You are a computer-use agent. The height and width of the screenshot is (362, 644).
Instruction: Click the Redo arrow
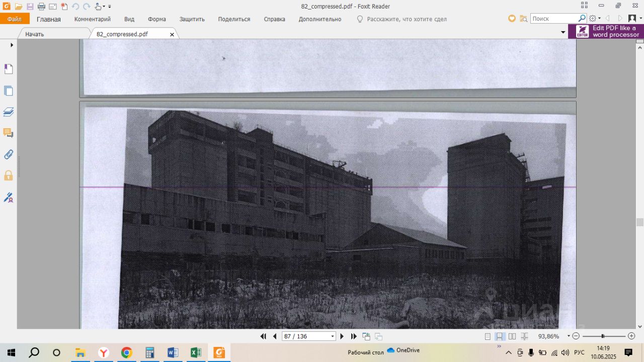click(x=87, y=7)
